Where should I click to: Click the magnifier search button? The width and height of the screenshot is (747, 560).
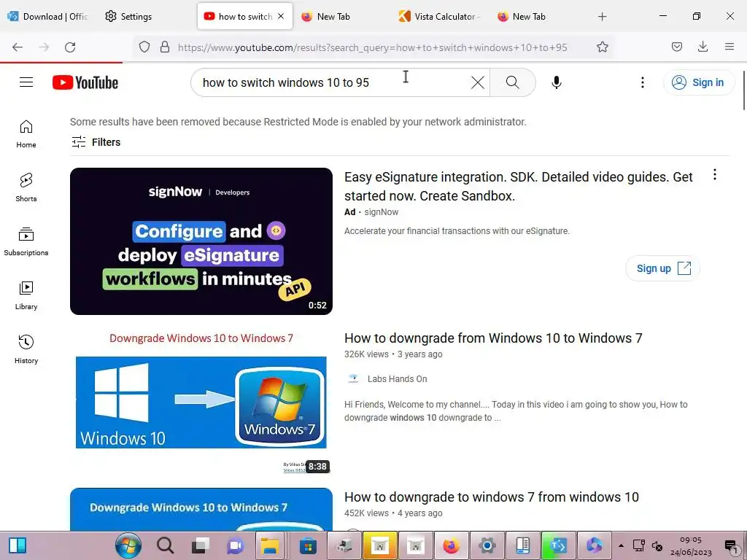513,82
